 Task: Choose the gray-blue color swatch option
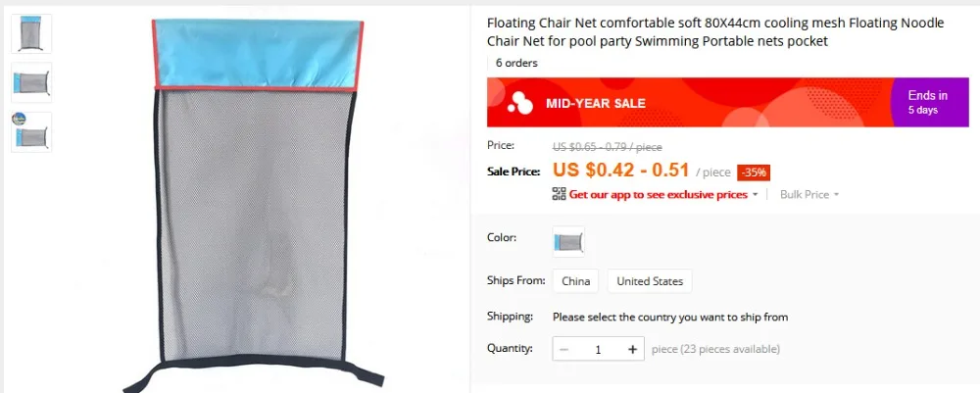pos(568,242)
